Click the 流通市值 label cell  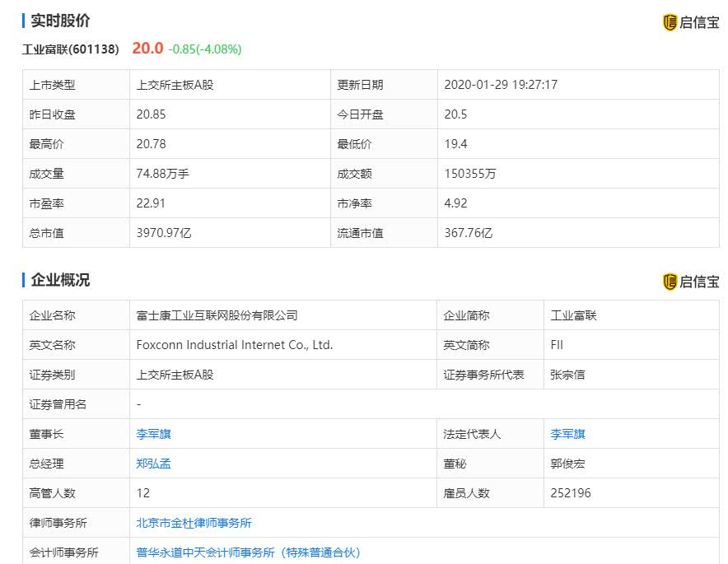click(x=384, y=233)
